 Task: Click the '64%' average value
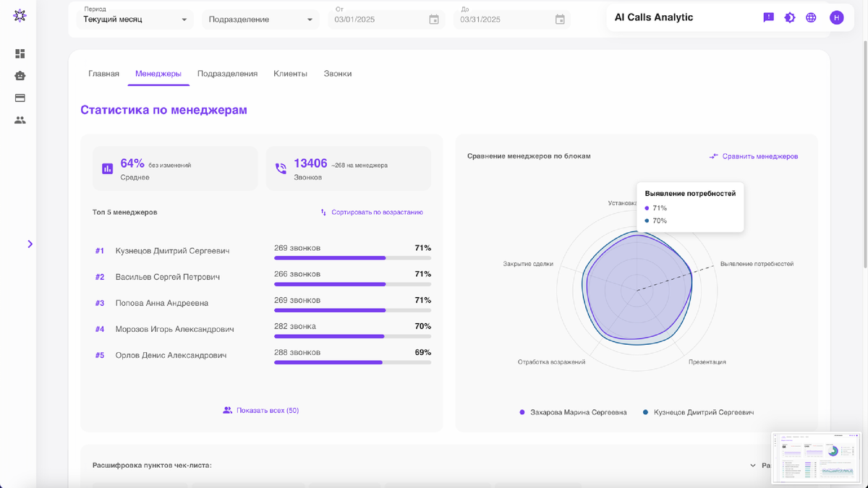click(x=132, y=163)
